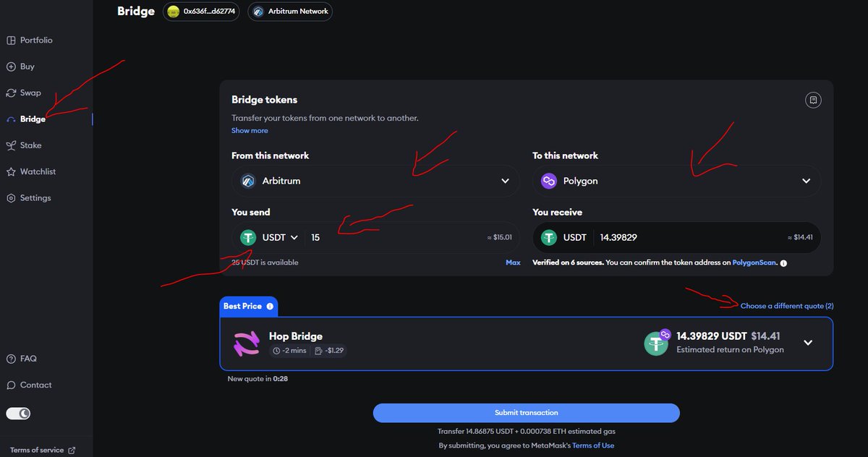Expand the Hop Bridge quote details chevron
This screenshot has width=868, height=457.
pyautogui.click(x=808, y=343)
